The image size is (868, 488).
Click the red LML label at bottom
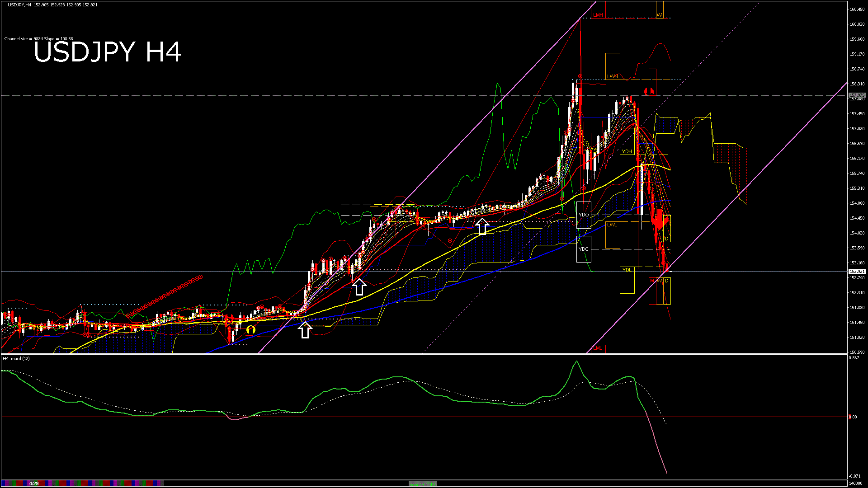(598, 348)
